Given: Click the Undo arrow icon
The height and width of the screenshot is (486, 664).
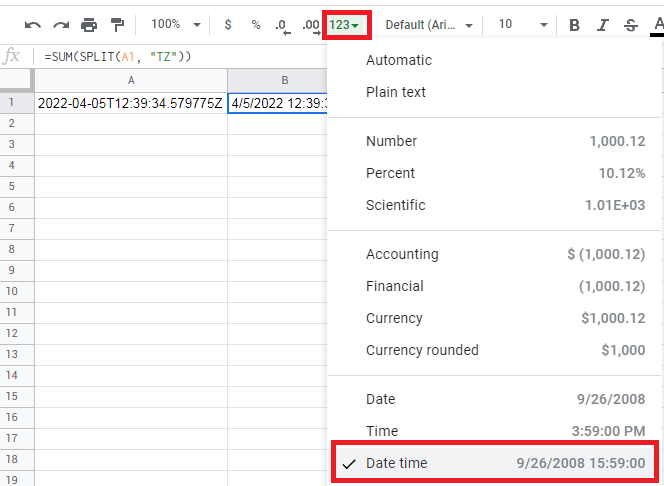Looking at the screenshot, I should pyautogui.click(x=33, y=25).
